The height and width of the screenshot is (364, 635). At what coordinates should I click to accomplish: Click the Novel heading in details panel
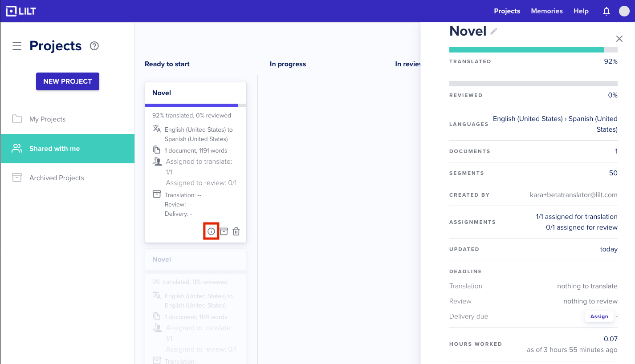468,31
